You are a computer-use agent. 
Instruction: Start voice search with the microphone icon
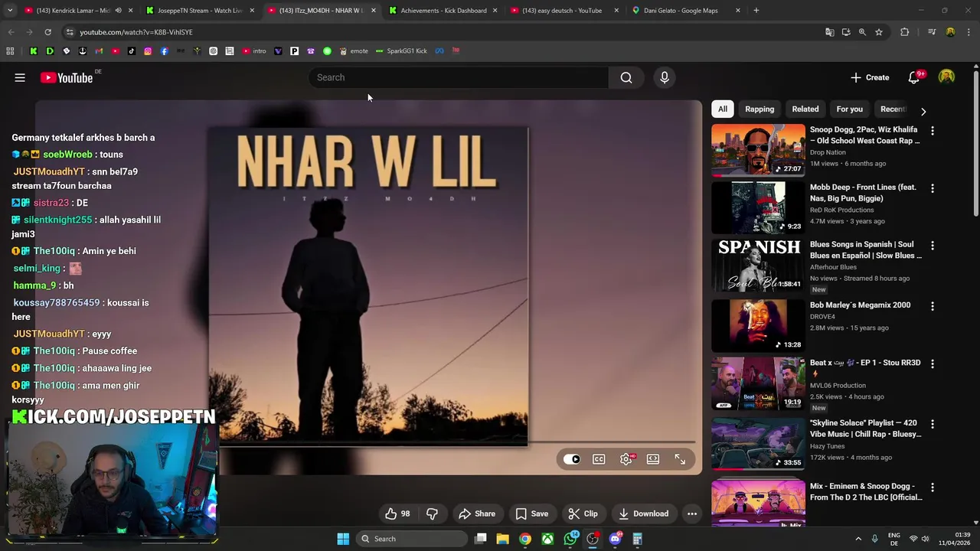point(665,77)
